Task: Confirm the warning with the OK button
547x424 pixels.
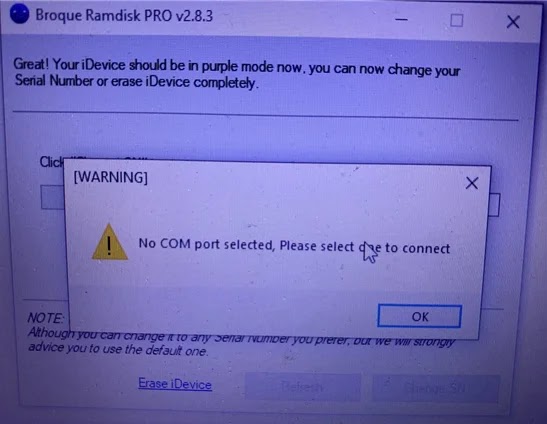Action: (419, 317)
